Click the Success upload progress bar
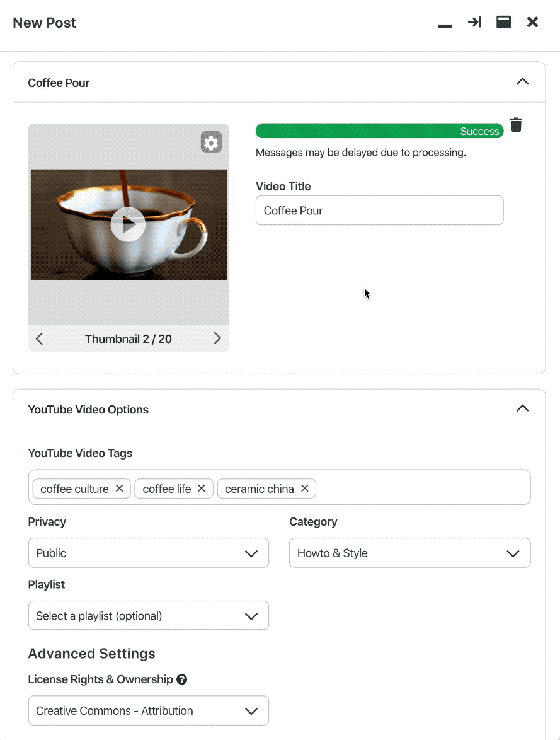The width and height of the screenshot is (560, 740). [379, 130]
